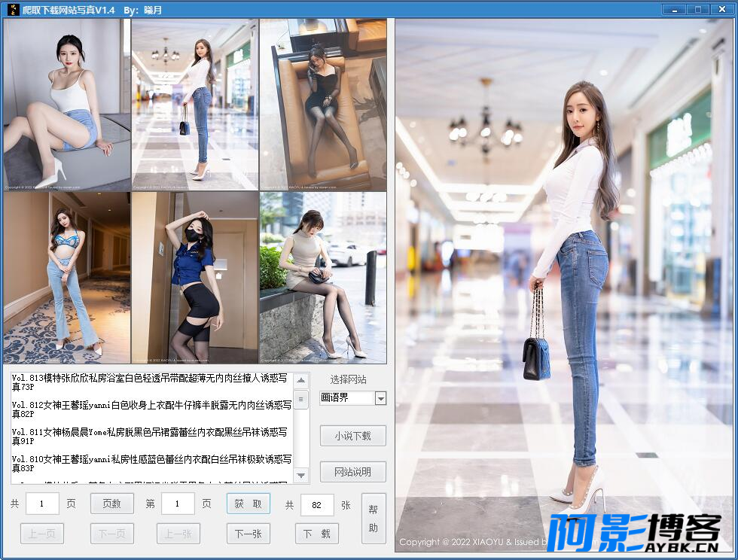Image resolution: width=738 pixels, height=560 pixels.
Task: Select list entry Vol.813 模特张欣欣
Action: tap(151, 382)
